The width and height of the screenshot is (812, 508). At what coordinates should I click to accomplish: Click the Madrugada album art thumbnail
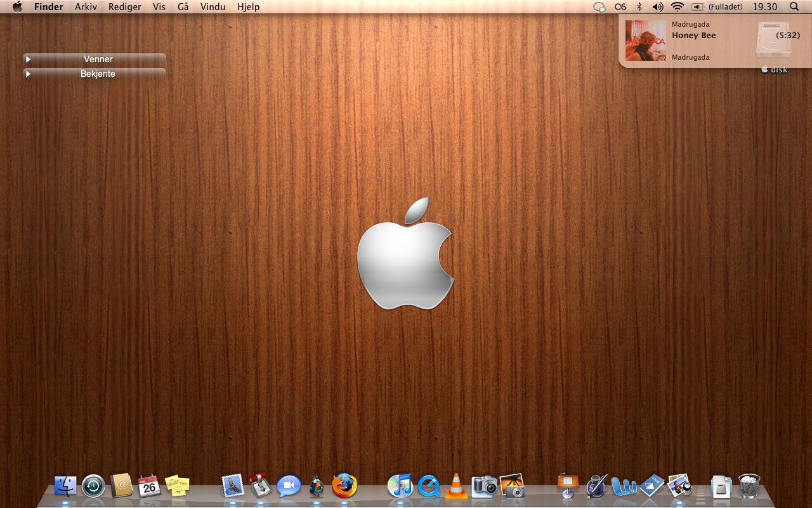pos(646,41)
